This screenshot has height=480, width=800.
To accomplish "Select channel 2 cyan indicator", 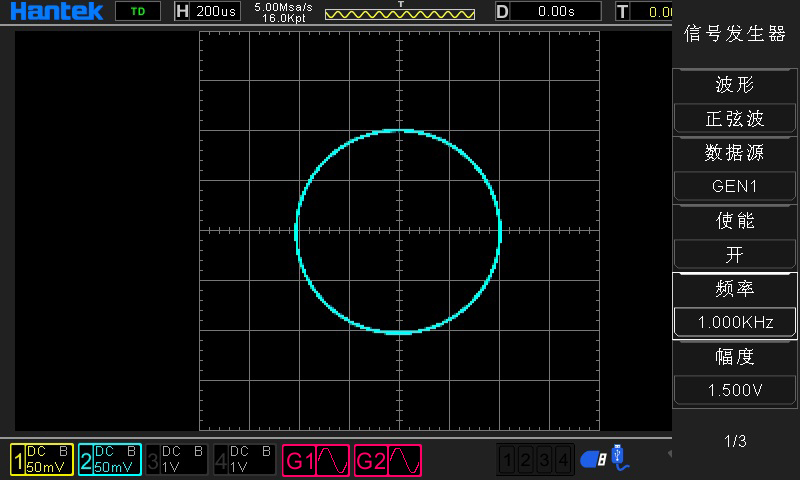I will click(109, 460).
